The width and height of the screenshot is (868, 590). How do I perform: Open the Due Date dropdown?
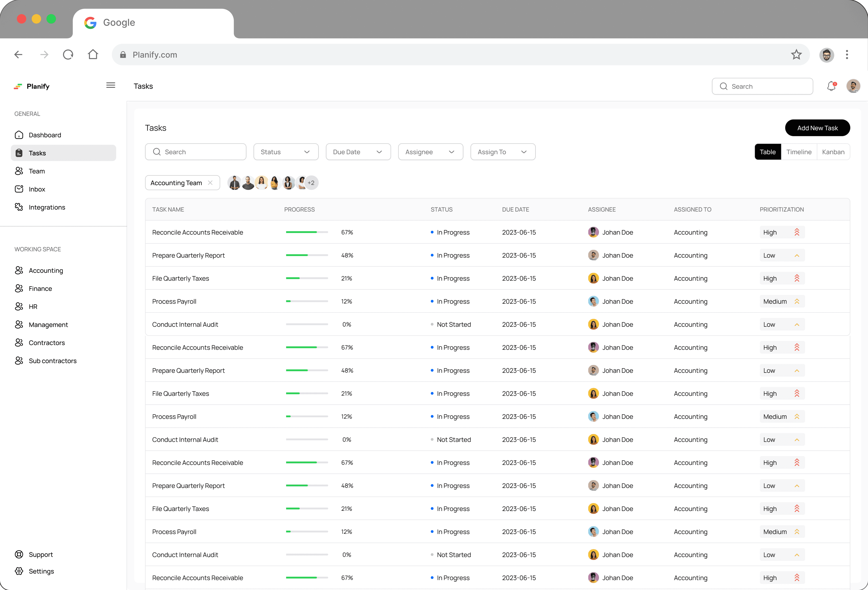358,152
